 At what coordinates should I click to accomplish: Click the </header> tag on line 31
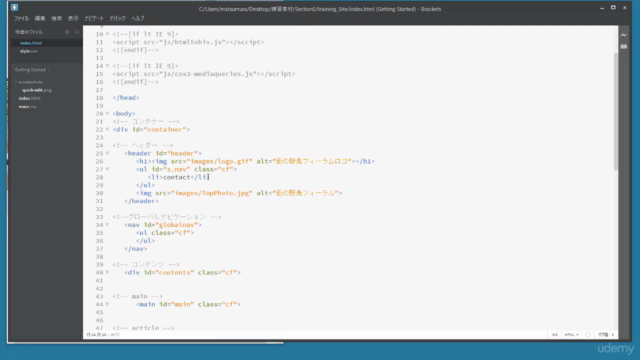tap(141, 201)
